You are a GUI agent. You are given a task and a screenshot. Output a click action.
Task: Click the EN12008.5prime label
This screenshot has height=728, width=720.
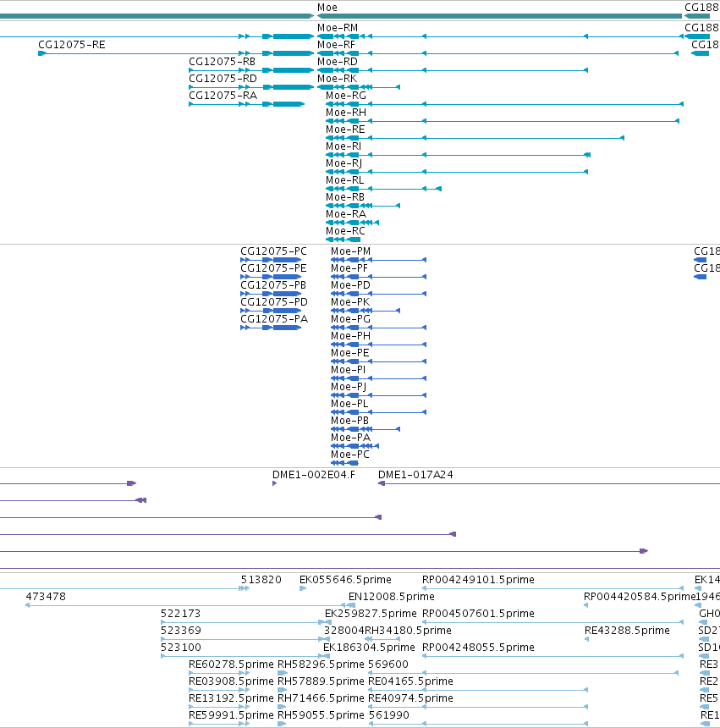coord(392,597)
